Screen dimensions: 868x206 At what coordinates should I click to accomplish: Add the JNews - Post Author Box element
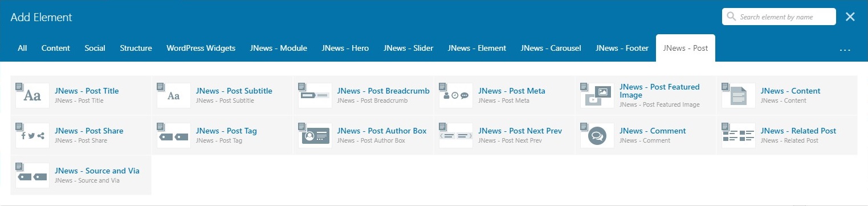tap(364, 136)
